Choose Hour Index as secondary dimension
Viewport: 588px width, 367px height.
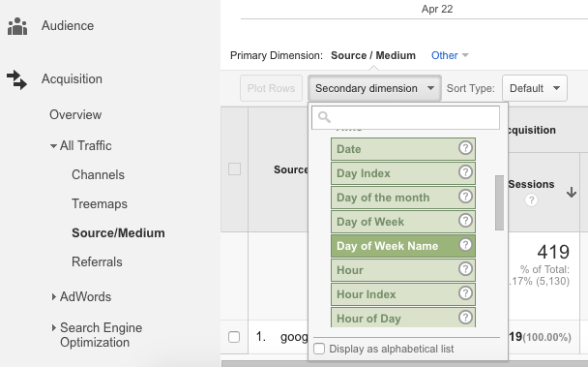[403, 294]
